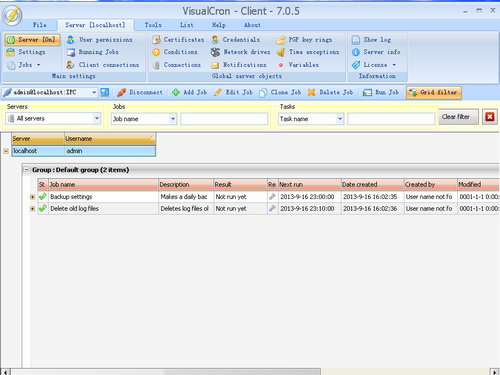
Task: Click the Tasks filter text field
Action: coord(391,119)
